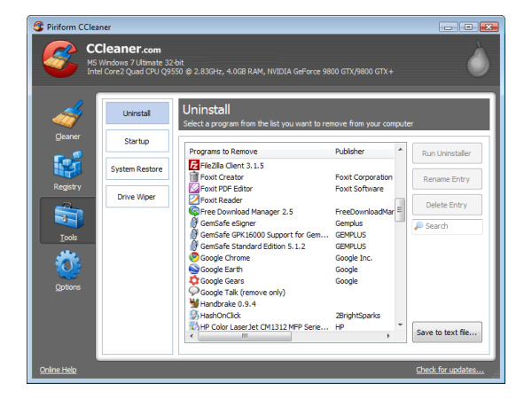
Task: Click the Check for updates link
Action: [450, 370]
